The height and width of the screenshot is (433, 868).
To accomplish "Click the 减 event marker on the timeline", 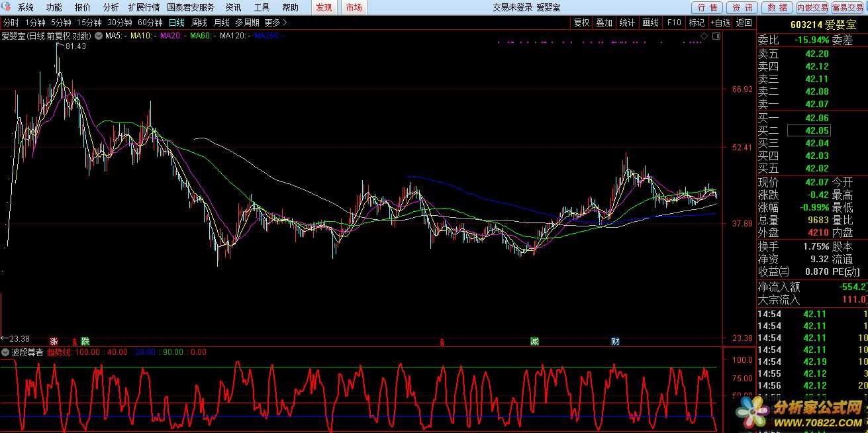I will [x=534, y=342].
